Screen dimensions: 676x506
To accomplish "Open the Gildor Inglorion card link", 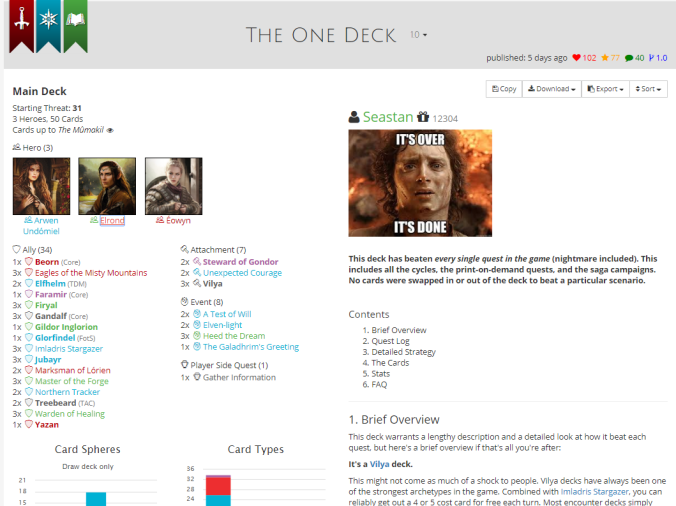I will tap(66, 327).
